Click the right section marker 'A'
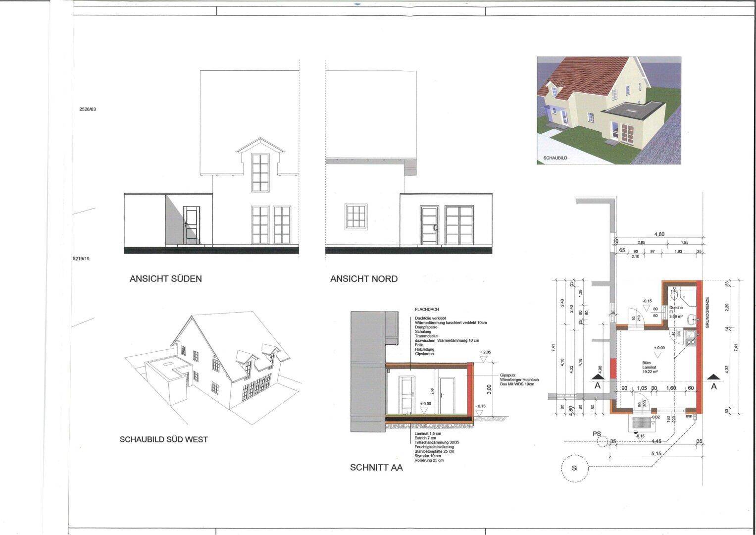Image resolution: width=756 pixels, height=535 pixels. [x=713, y=382]
